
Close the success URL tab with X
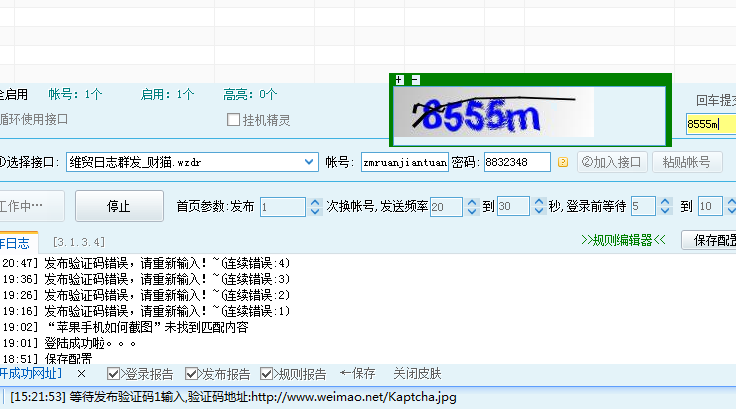click(x=82, y=374)
